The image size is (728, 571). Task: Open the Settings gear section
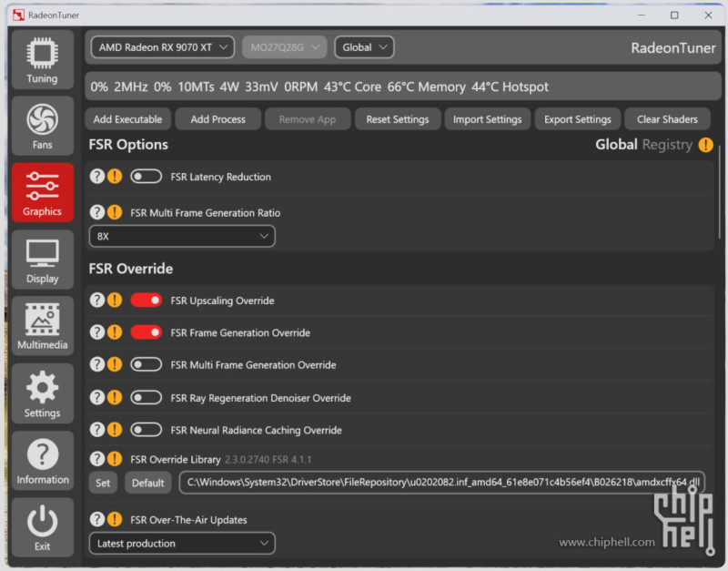(x=42, y=393)
